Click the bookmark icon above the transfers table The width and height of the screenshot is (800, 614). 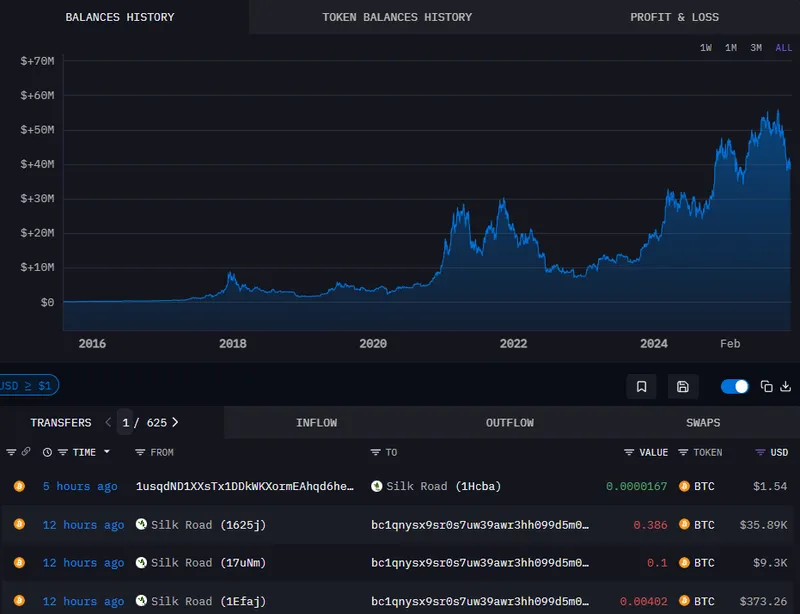pyautogui.click(x=641, y=386)
